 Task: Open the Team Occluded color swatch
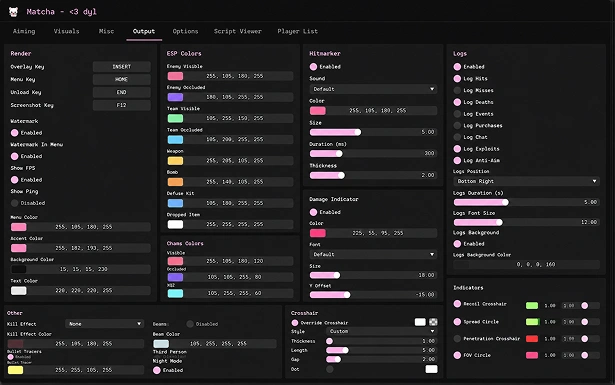click(x=175, y=139)
